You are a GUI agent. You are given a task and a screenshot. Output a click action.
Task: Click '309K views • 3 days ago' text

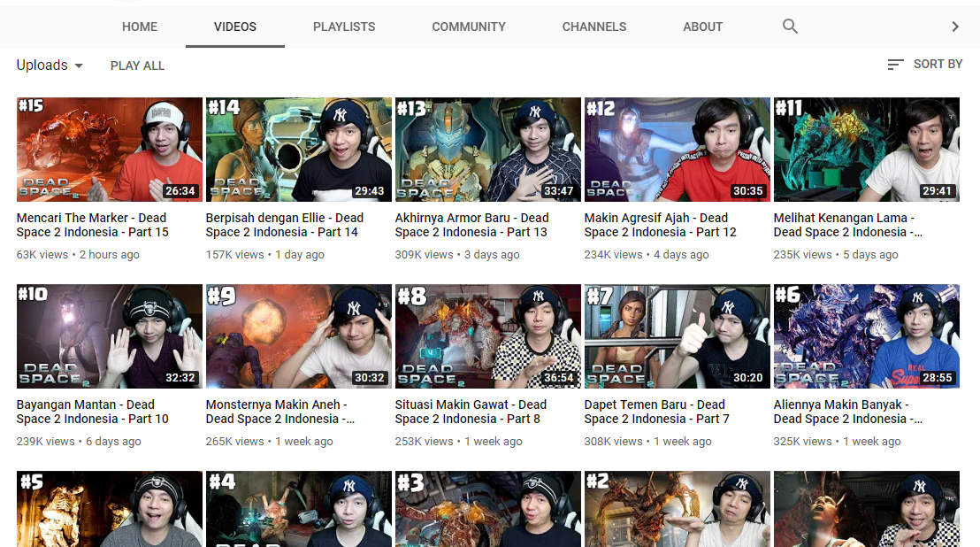(x=457, y=254)
